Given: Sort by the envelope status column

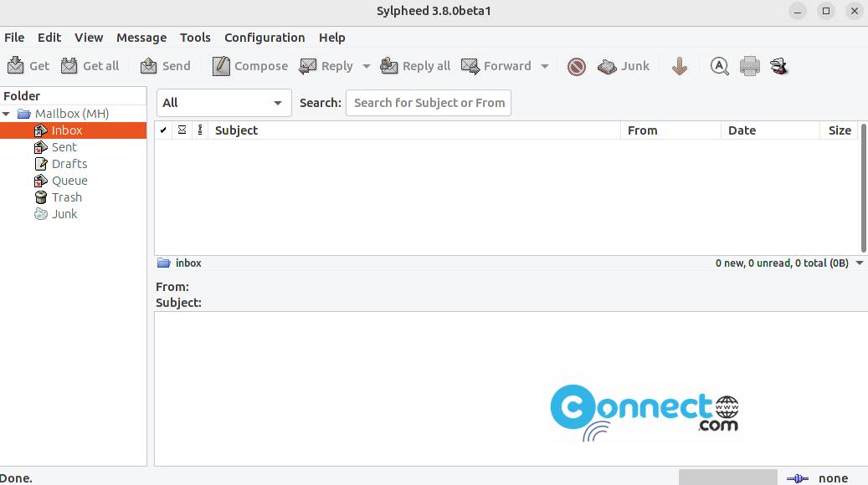Looking at the screenshot, I should pyautogui.click(x=182, y=130).
